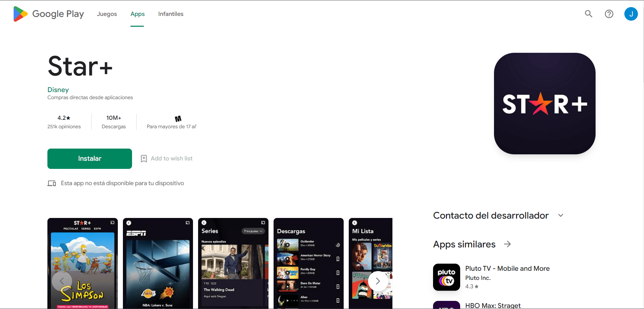Open the Mi Lista screenshot
Image resolution: width=644 pixels, height=309 pixels.
click(x=370, y=263)
